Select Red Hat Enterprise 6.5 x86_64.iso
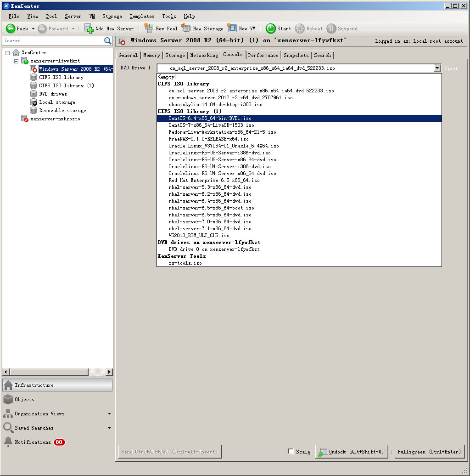Viewport: 470px width, 476px height. tap(299, 180)
